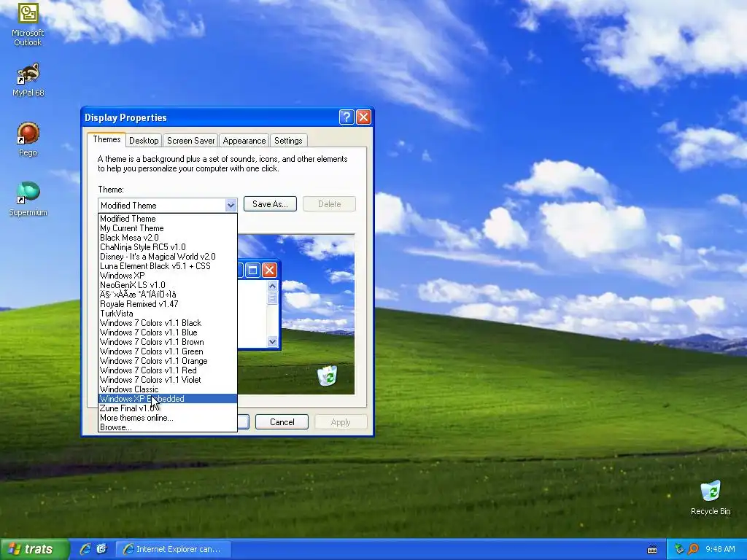Open the Settings tab
This screenshot has width=747, height=560.
tap(287, 141)
